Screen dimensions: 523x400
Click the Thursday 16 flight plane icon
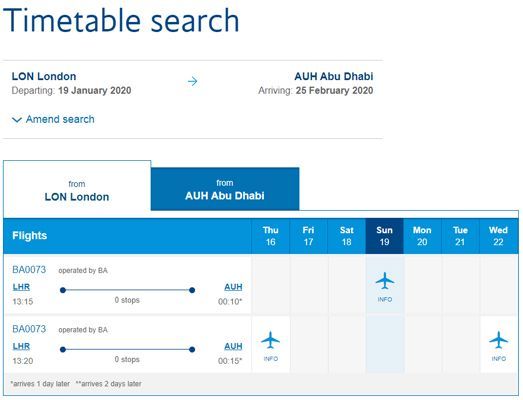pyautogui.click(x=271, y=340)
